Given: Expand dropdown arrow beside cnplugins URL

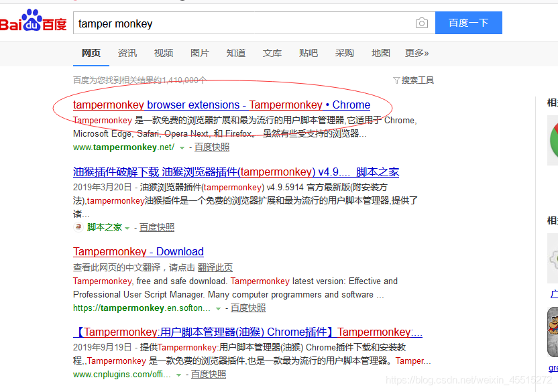Looking at the screenshot, I should point(178,375).
